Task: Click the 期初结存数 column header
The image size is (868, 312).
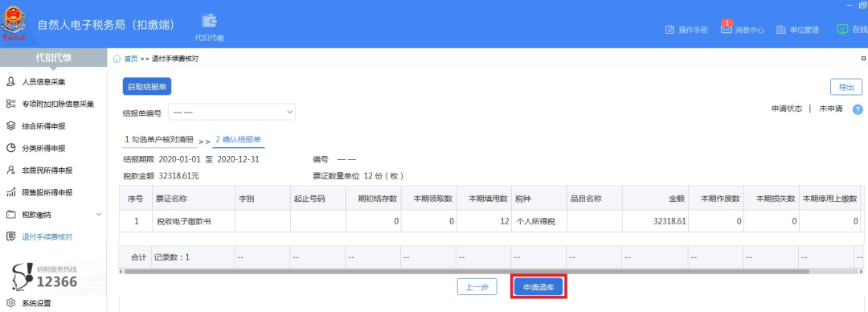Action: click(373, 199)
